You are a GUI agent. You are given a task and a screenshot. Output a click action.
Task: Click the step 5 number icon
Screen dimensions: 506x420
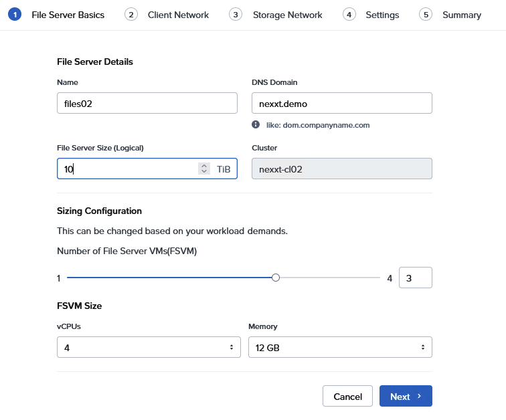[426, 15]
